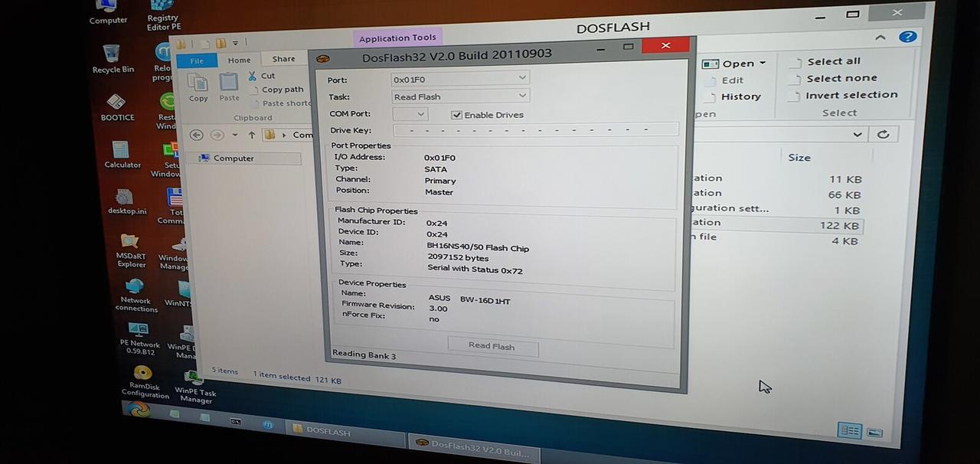This screenshot has height=464, width=980.
Task: Open RamDisk Configuration from desktop
Action: click(144, 382)
